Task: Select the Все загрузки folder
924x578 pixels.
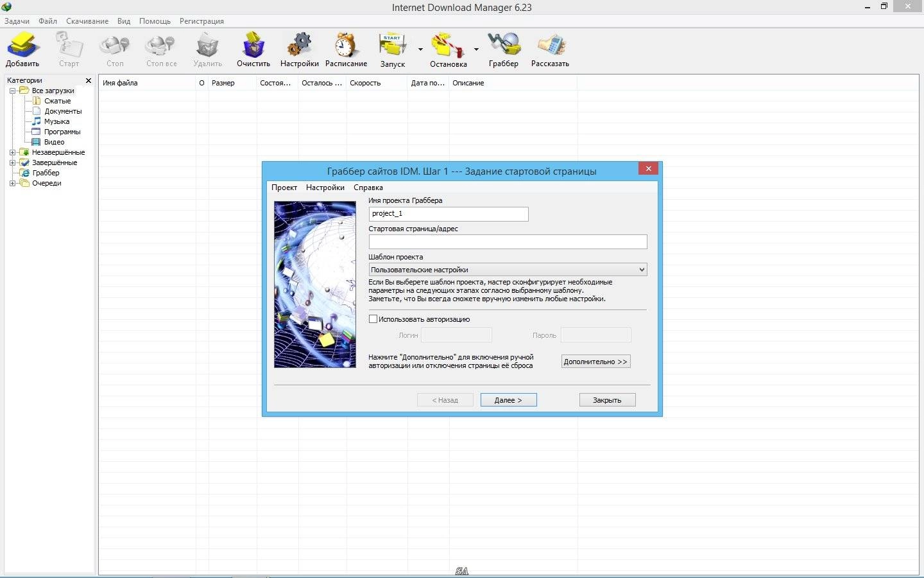Action: [x=53, y=91]
